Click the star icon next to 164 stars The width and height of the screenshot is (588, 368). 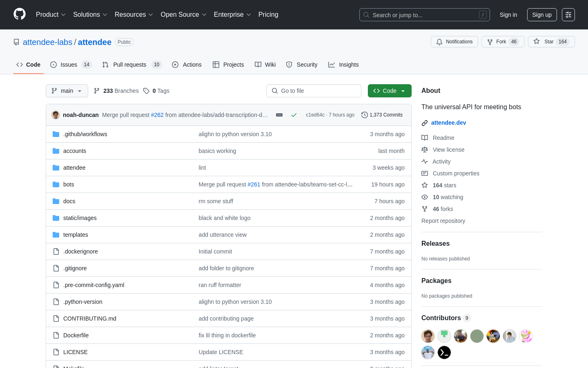coord(425,185)
